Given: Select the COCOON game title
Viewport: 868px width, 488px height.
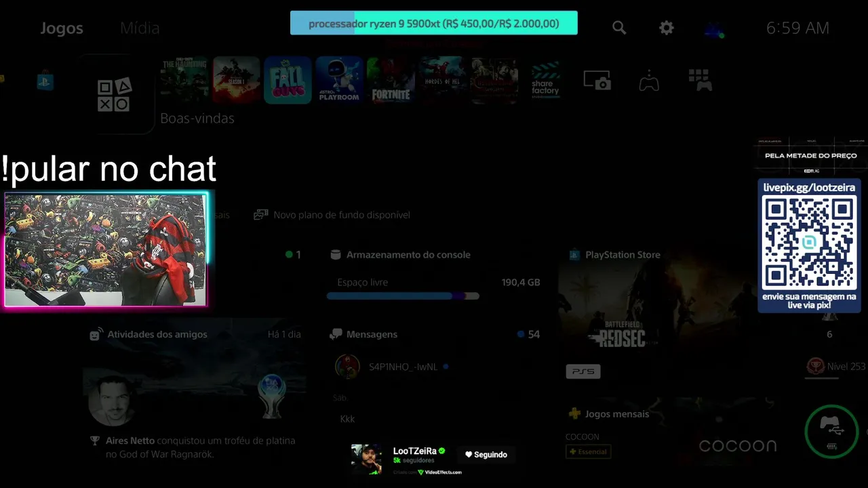Looking at the screenshot, I should click(583, 436).
